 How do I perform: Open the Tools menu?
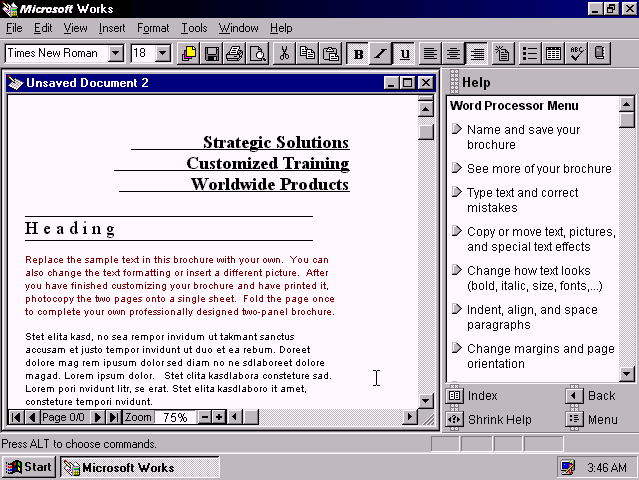(194, 28)
